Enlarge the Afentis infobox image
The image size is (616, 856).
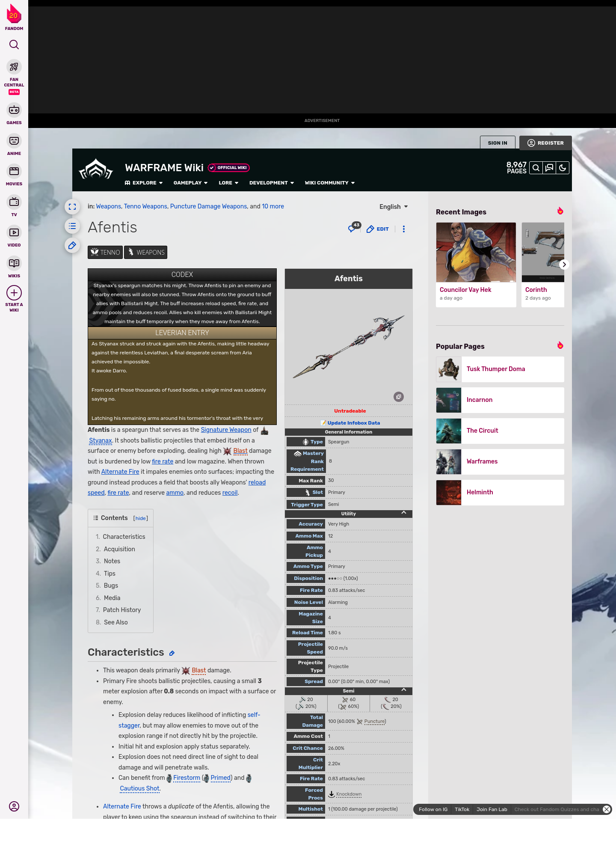point(398,397)
